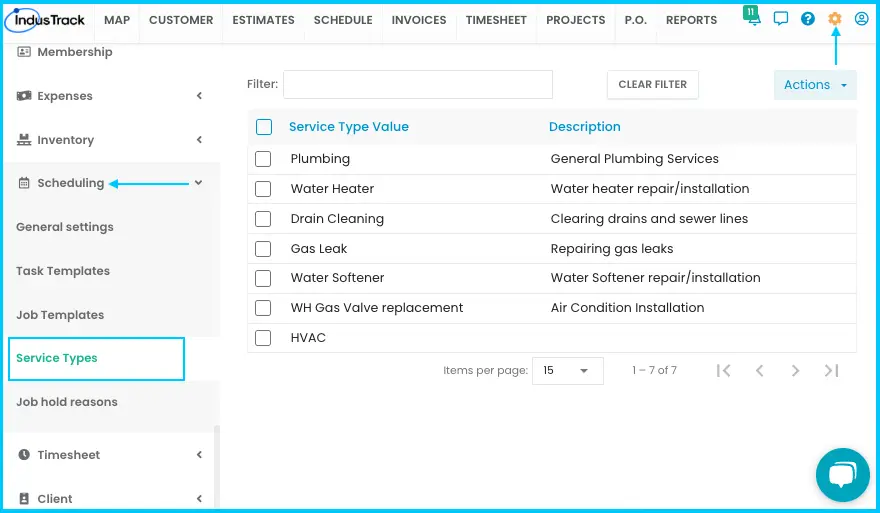Click the sidebar vertical scrollbar
Image resolution: width=880 pixels, height=513 pixels.
[x=217, y=466]
